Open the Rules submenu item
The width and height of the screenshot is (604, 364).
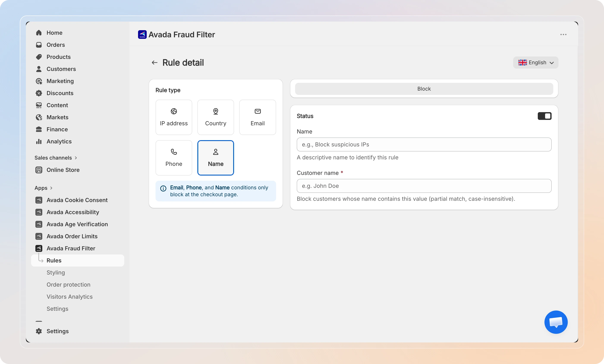coord(78,260)
